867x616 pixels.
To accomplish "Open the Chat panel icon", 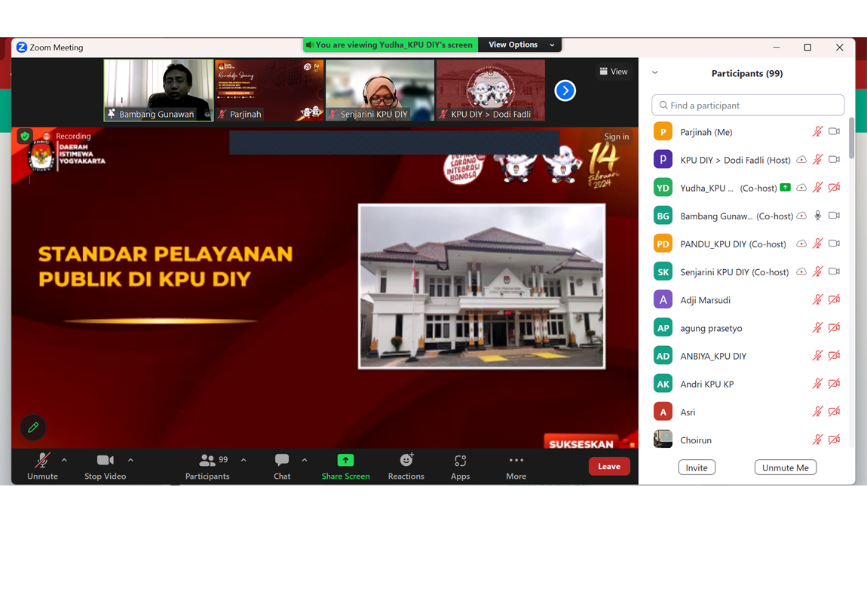I will (x=282, y=461).
